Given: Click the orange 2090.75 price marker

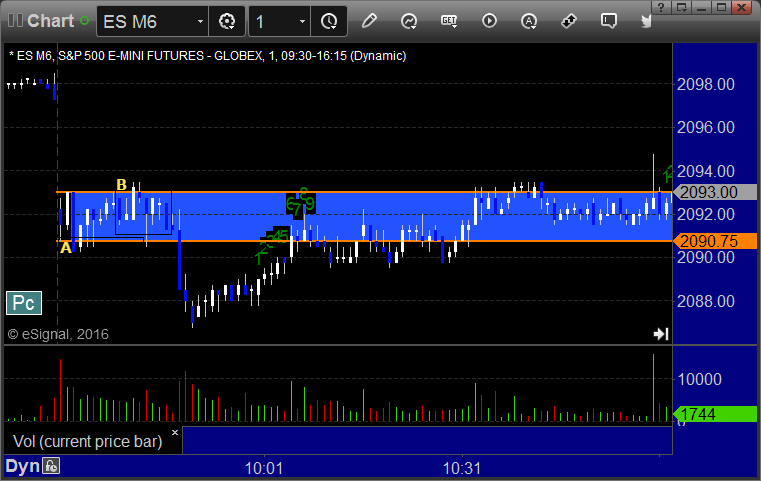Looking at the screenshot, I should tap(714, 241).
